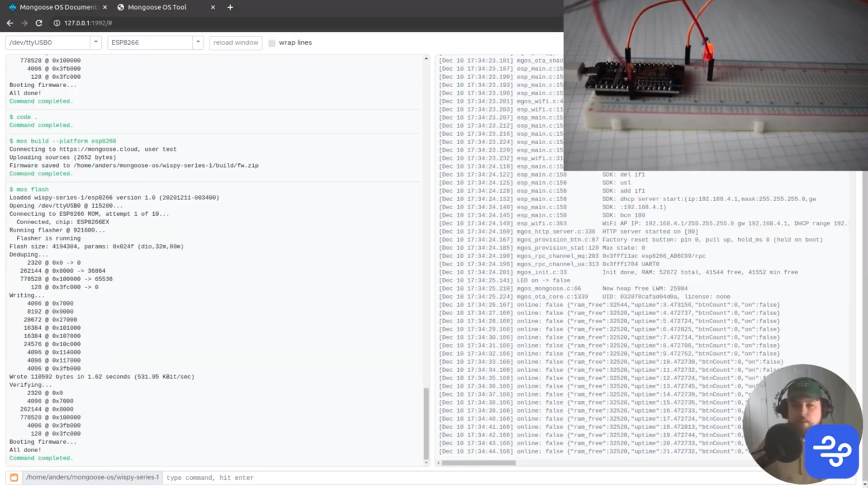This screenshot has height=488, width=868.
Task: Click the '$ mos flash' command line
Action: click(29, 190)
